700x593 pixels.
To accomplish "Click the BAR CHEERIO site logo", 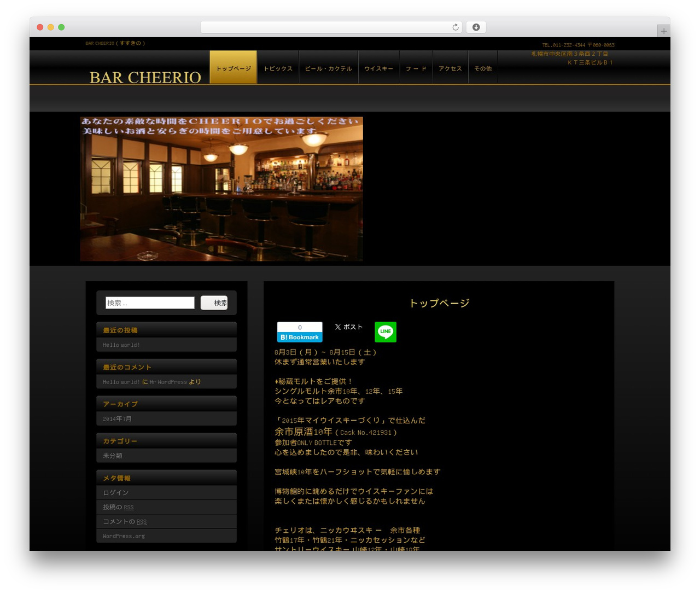I will point(145,77).
